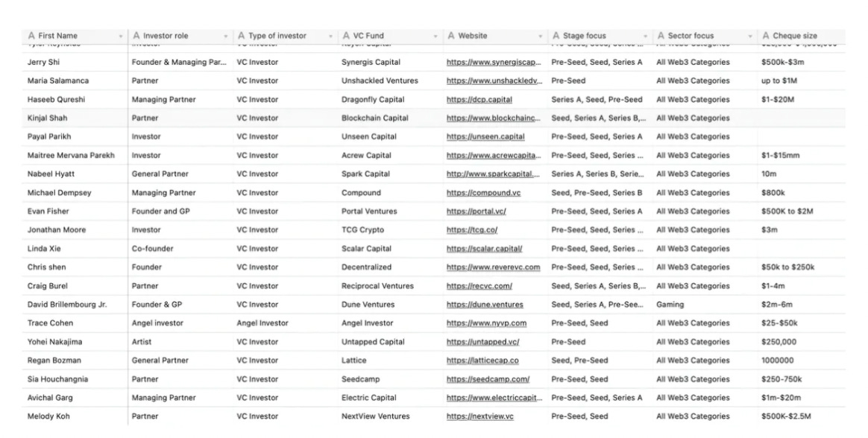The height and width of the screenshot is (438, 868).
Task: Click the text-type icon beside Stage focus header
Action: [x=556, y=36]
